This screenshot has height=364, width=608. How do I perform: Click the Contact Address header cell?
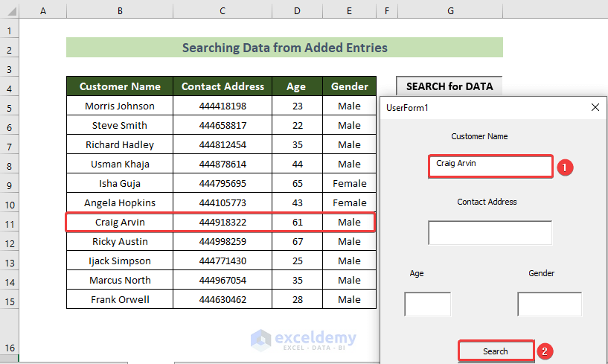[x=223, y=86]
